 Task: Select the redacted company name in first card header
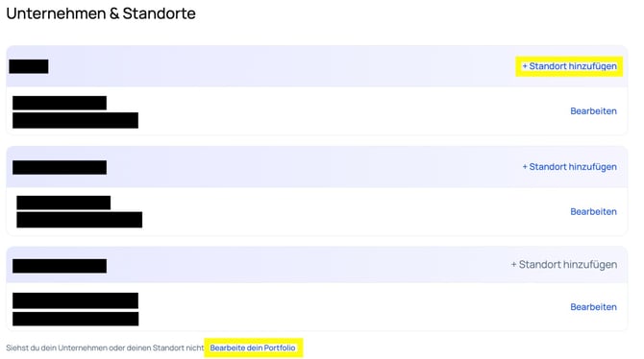tap(29, 66)
